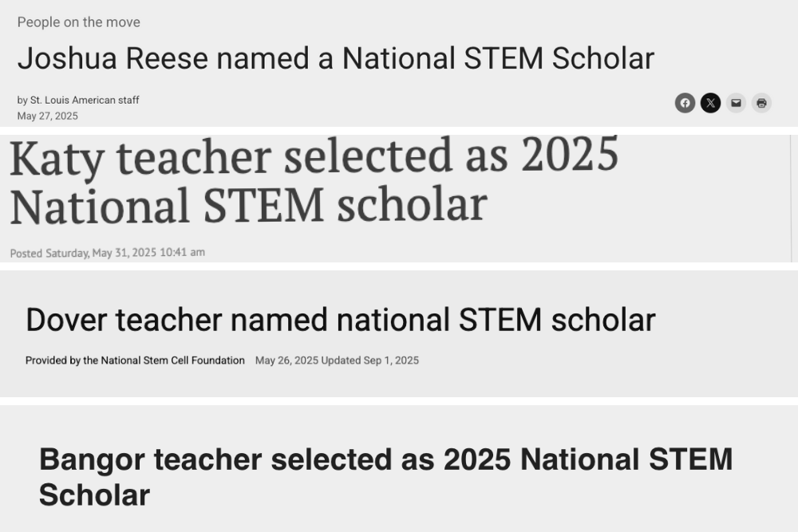
Task: Click the 10:41 am post time
Action: point(182,252)
